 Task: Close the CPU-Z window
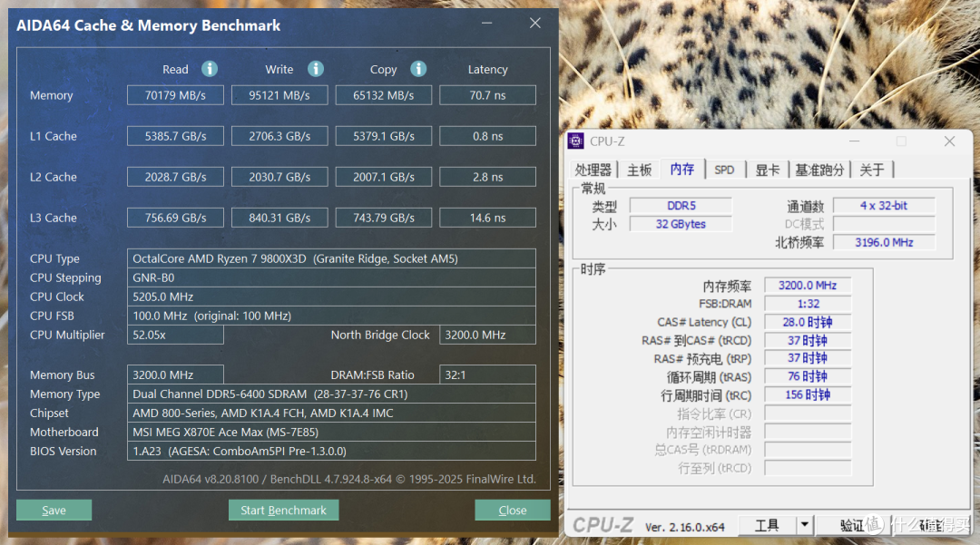point(949,141)
